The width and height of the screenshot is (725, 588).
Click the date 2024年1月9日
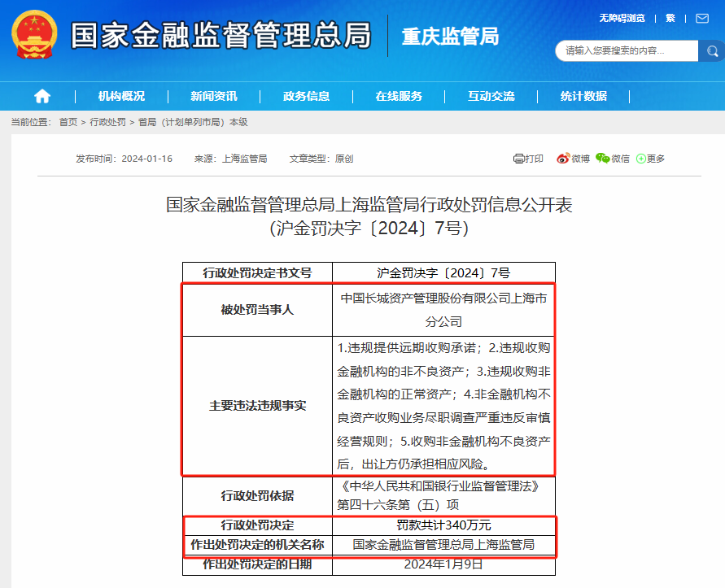[443, 564]
